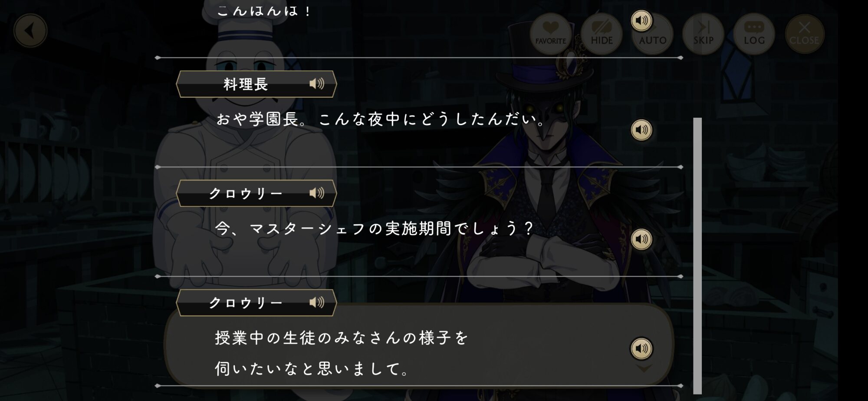Replay audio for マスターシェフ line
This screenshot has height=401, width=868.
641,239
